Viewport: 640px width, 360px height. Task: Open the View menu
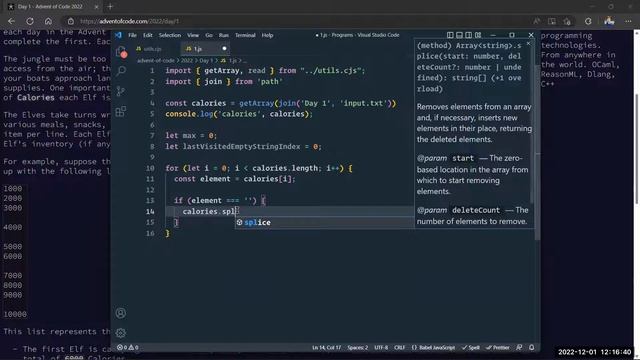[193, 35]
